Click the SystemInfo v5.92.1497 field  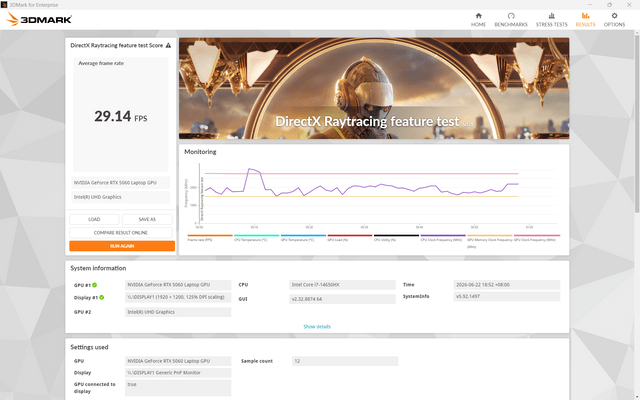tap(507, 297)
